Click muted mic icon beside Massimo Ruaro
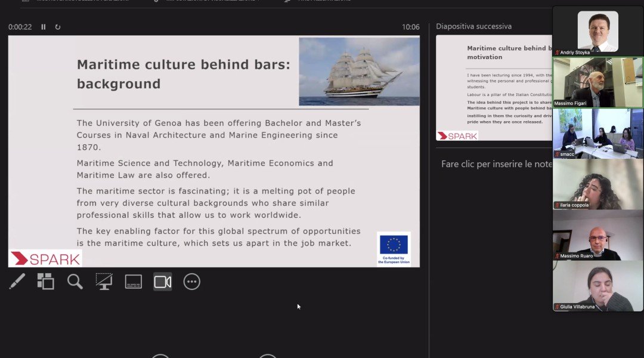644x358 pixels. pos(558,256)
